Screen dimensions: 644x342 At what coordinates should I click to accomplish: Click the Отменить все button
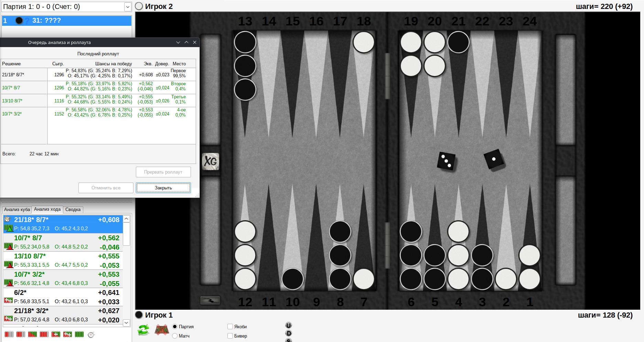coord(106,188)
